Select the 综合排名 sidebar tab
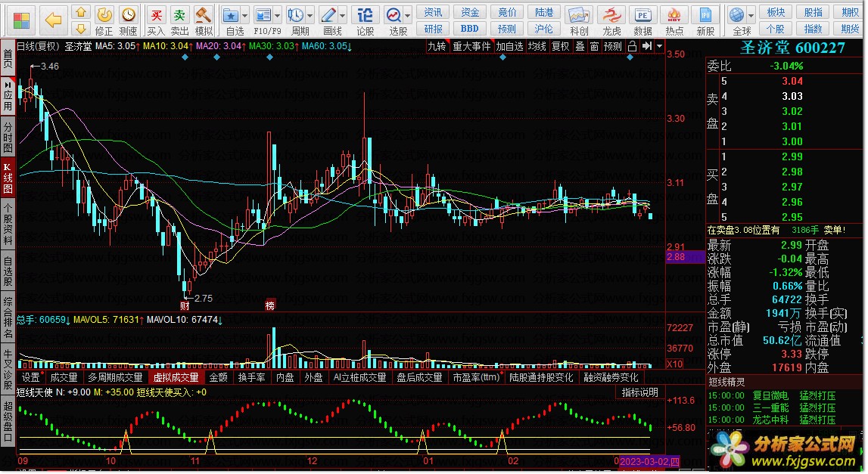868x474 pixels. tap(8, 318)
